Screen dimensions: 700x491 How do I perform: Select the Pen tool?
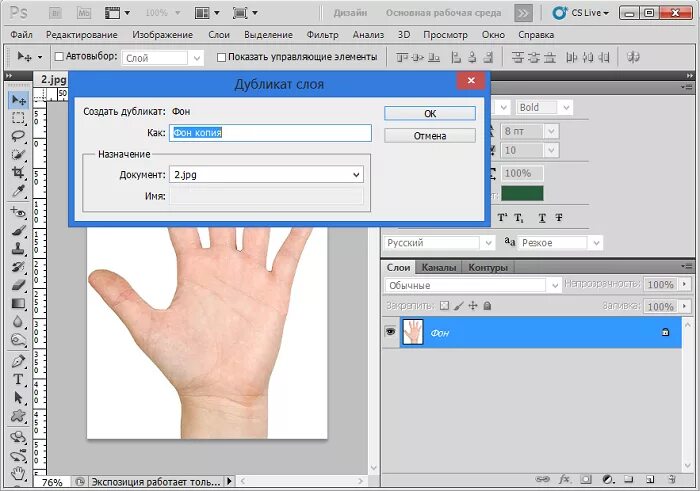point(18,361)
